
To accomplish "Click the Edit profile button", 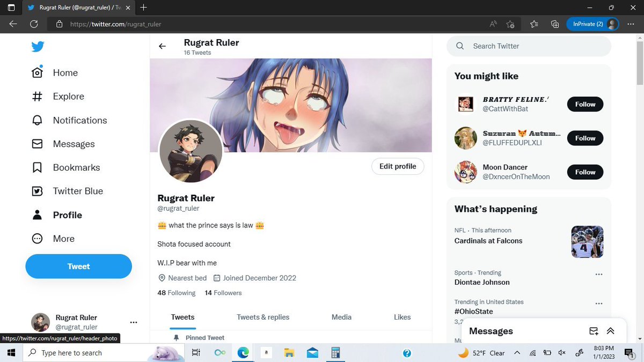I will 398,166.
